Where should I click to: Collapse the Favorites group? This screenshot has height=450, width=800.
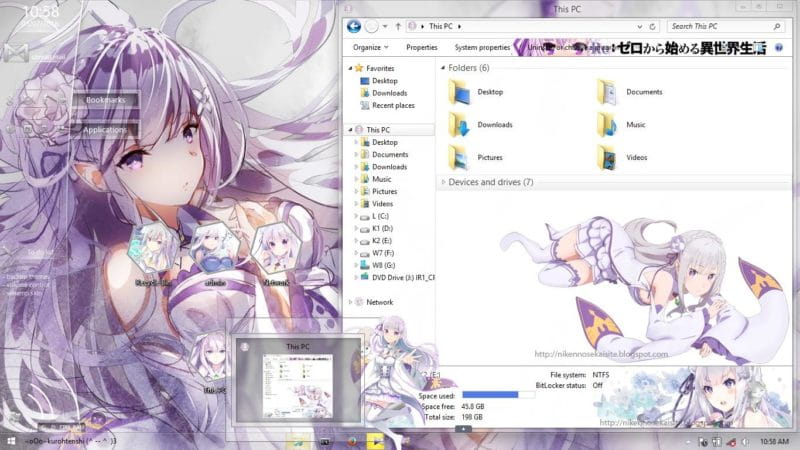351,68
